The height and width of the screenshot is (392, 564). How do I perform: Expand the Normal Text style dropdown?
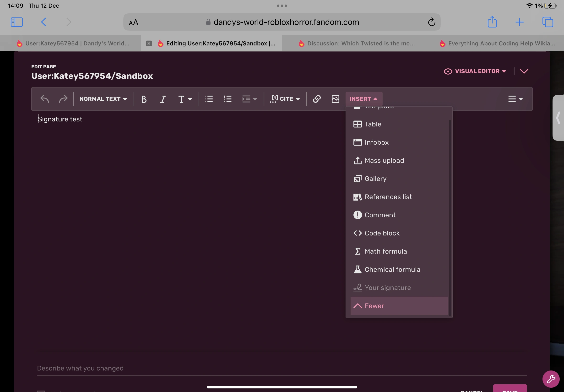103,99
